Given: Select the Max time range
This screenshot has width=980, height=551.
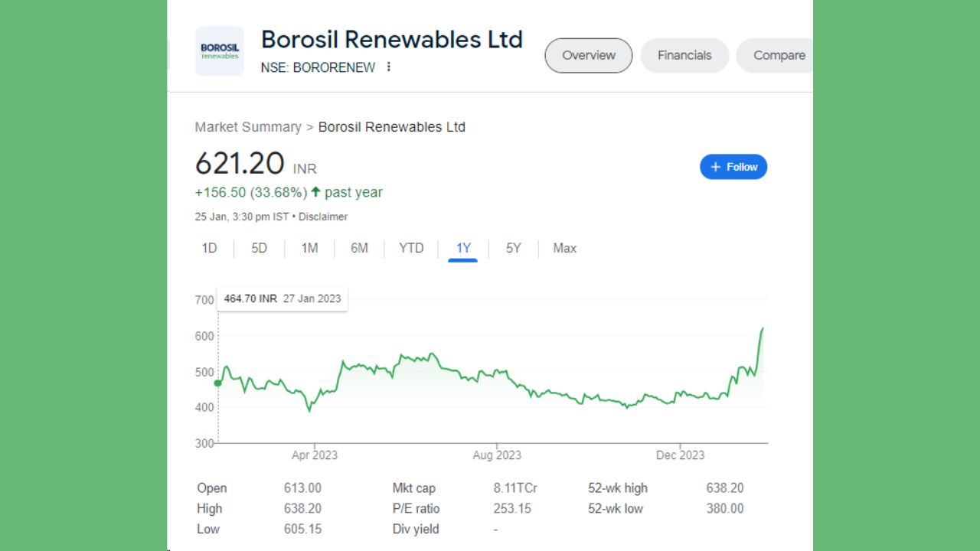Looking at the screenshot, I should tap(565, 248).
